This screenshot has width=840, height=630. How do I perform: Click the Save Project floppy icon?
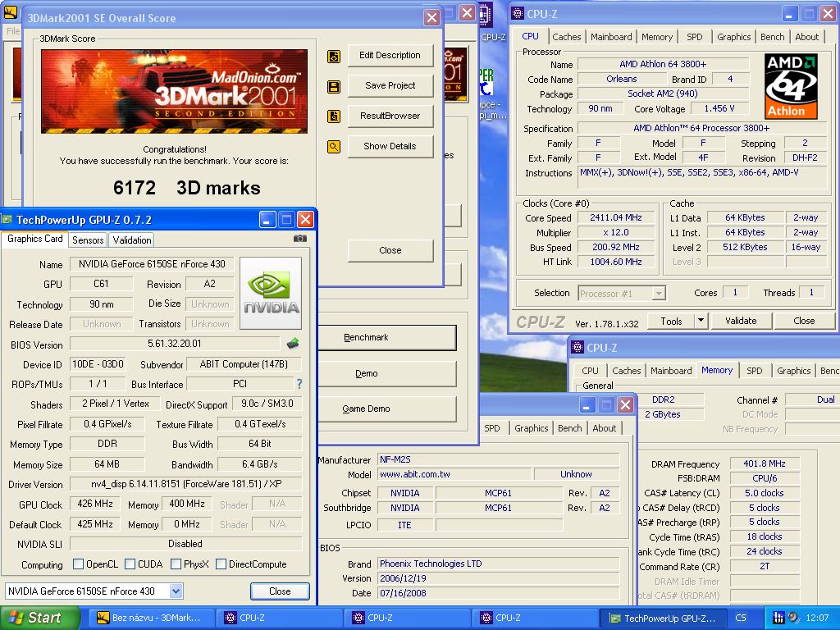(334, 86)
